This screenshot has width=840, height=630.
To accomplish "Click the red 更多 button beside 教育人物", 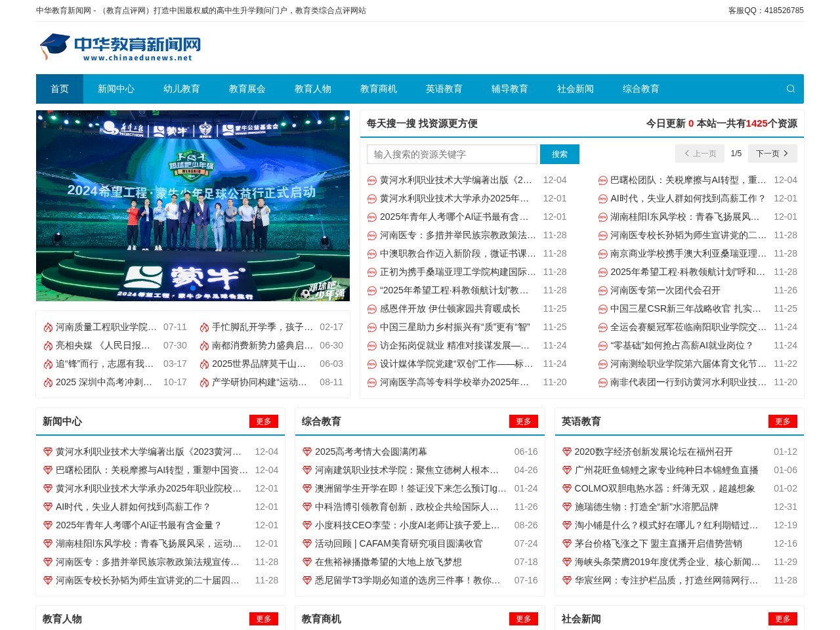I will pos(264,618).
